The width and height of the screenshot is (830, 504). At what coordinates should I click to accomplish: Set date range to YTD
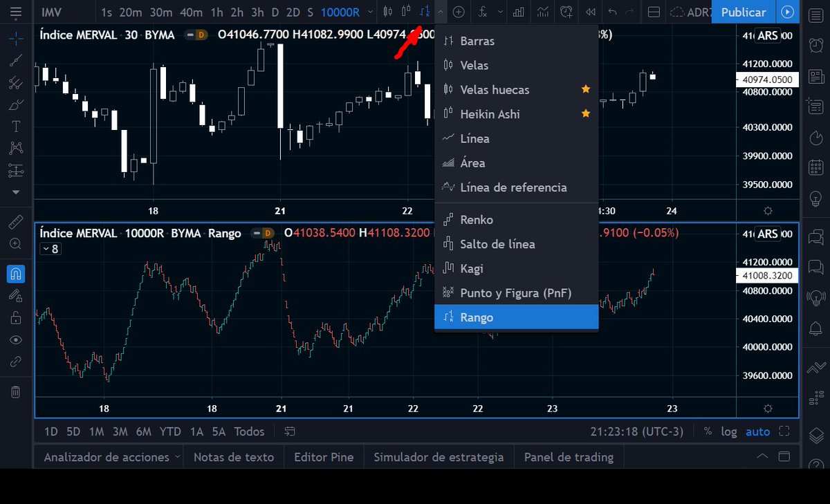tap(170, 431)
